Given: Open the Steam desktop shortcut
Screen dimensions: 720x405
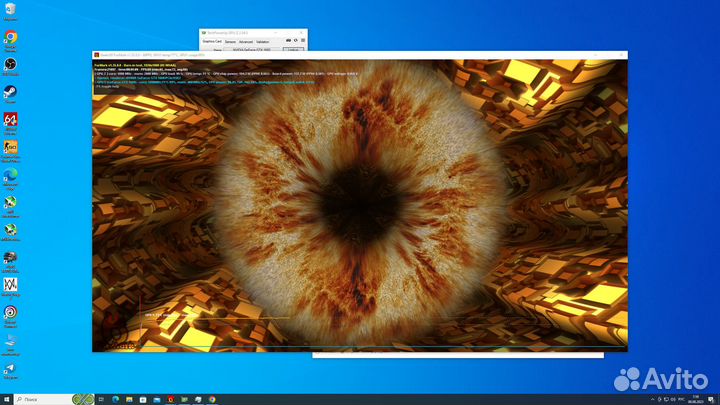Looking at the screenshot, I should point(10,95).
